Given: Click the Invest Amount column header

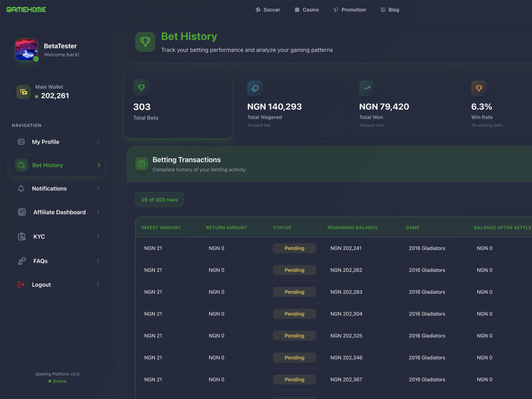Looking at the screenshot, I should pyautogui.click(x=161, y=228).
